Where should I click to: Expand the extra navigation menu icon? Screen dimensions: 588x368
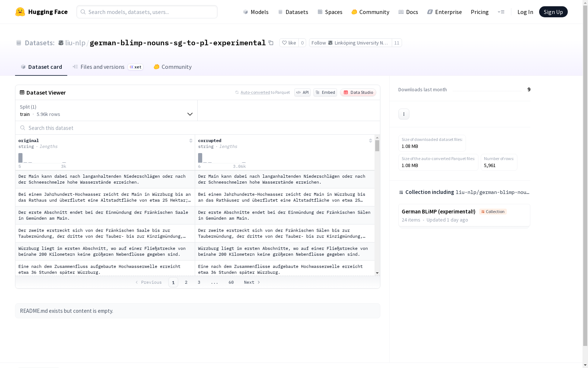click(501, 12)
